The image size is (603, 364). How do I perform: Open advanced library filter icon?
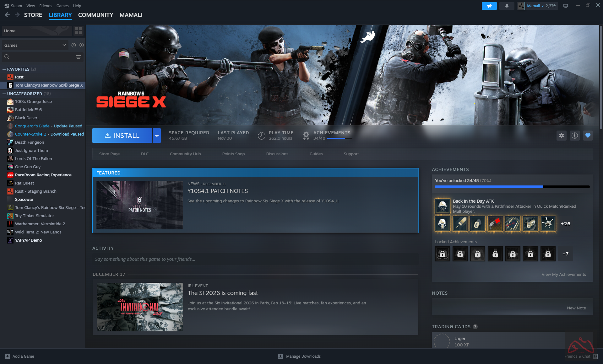[79, 57]
